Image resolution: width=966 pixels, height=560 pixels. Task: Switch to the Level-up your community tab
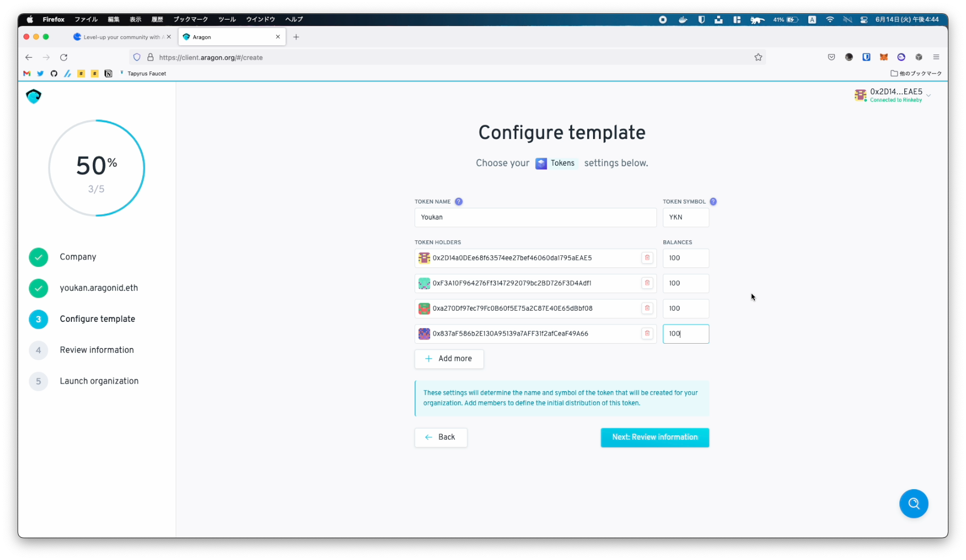[x=121, y=37]
